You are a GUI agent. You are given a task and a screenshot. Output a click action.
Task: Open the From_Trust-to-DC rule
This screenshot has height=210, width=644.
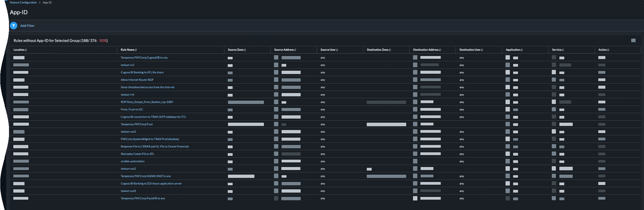click(132, 109)
